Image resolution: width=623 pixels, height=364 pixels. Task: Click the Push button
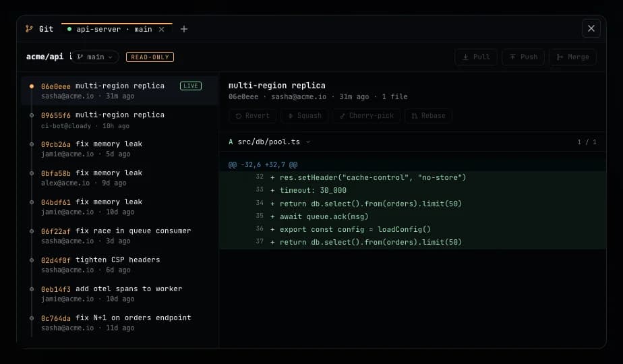click(x=523, y=57)
